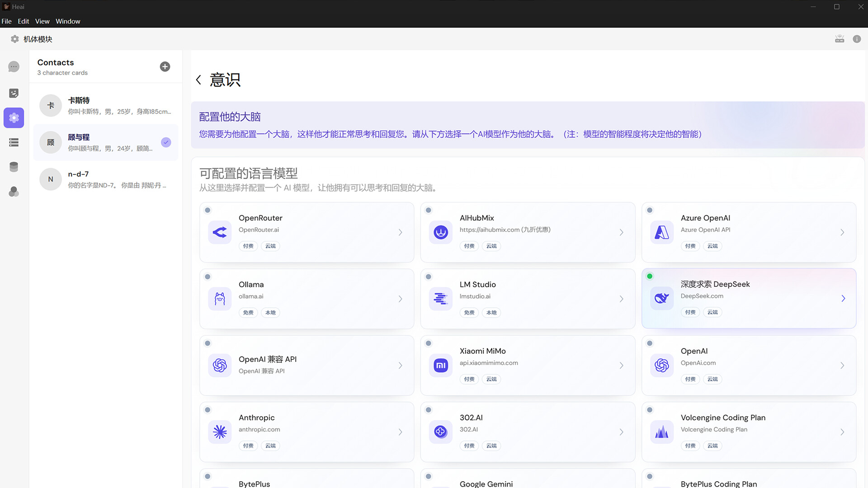
Task: Open the OpenAI 兼容 API model title
Action: 268,359
